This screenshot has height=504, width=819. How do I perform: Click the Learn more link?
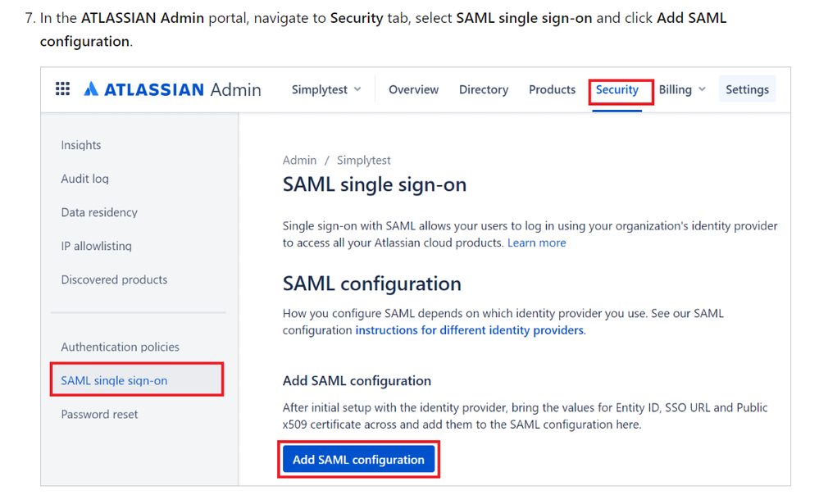pyautogui.click(x=536, y=243)
